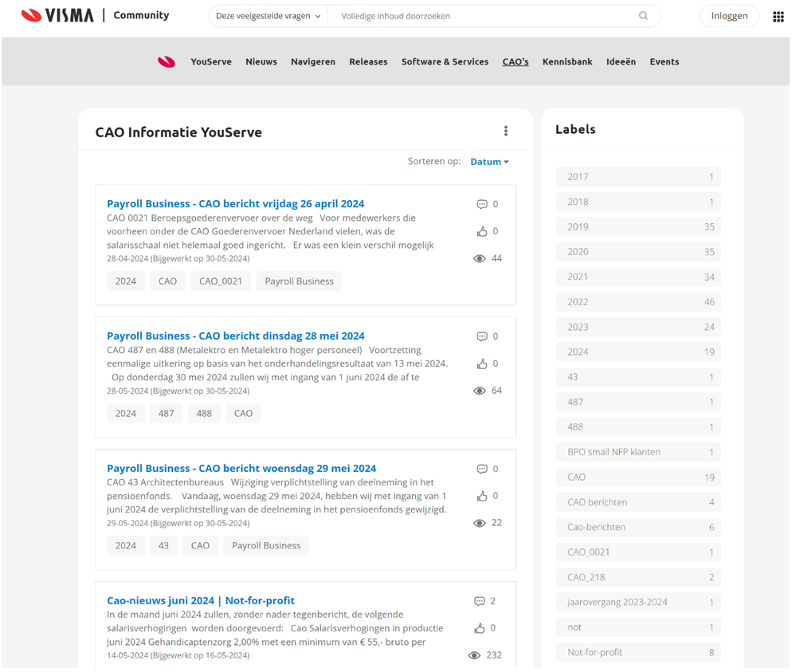This screenshot has height=672, width=796.
Task: Click views eye icon on 28 mei 2024 post
Action: tap(479, 391)
